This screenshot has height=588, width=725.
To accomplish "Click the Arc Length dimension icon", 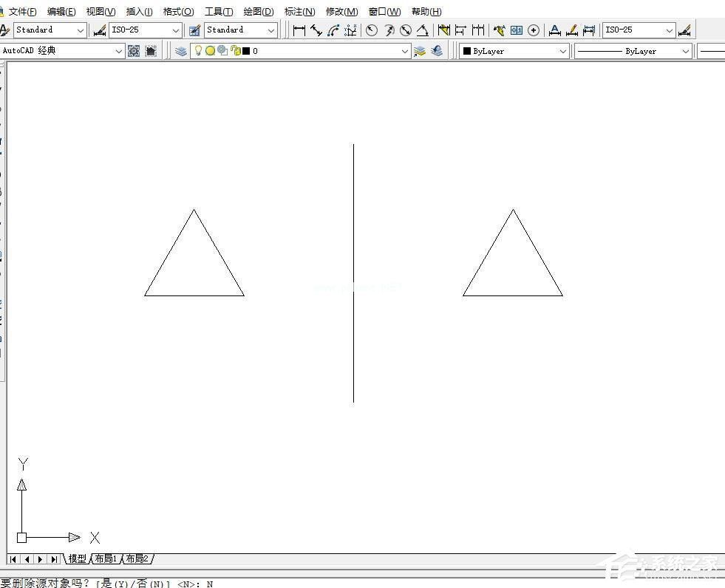I will point(333,30).
